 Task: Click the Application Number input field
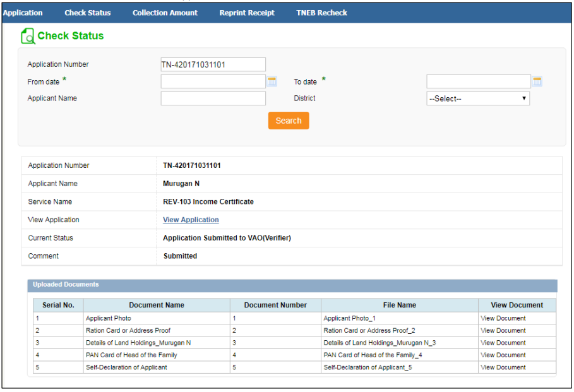point(213,64)
